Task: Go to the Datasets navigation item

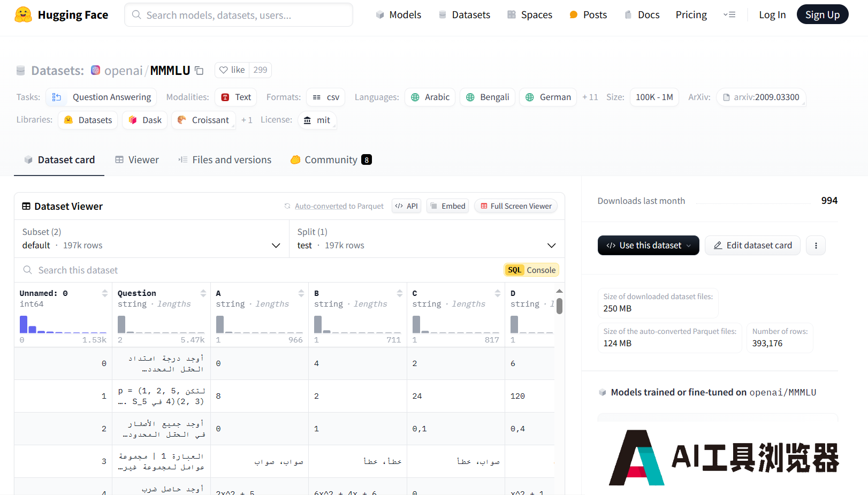Action: (464, 15)
